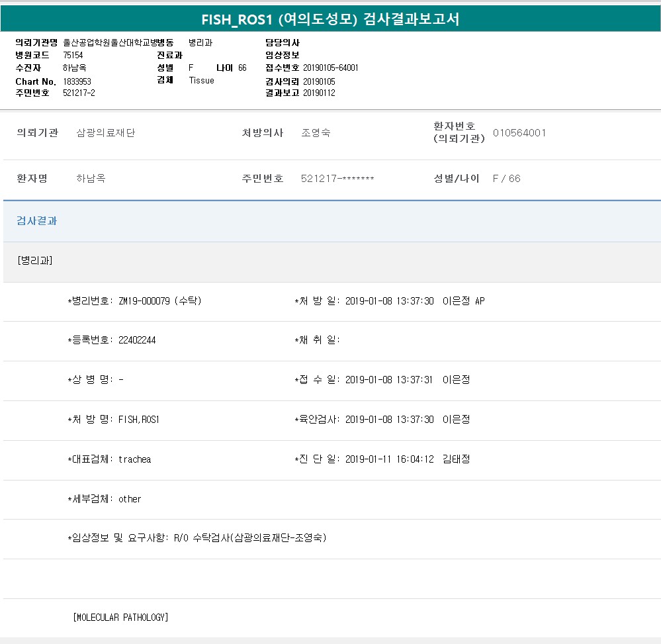Click the 접수번호 20190105-64001 value
This screenshot has width=661, height=644.
tap(331, 68)
